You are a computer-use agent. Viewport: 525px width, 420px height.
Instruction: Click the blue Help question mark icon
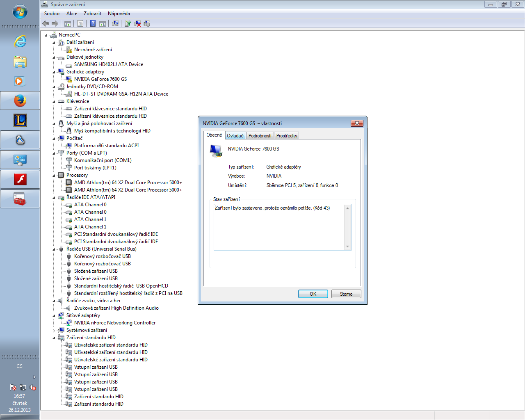pos(93,24)
